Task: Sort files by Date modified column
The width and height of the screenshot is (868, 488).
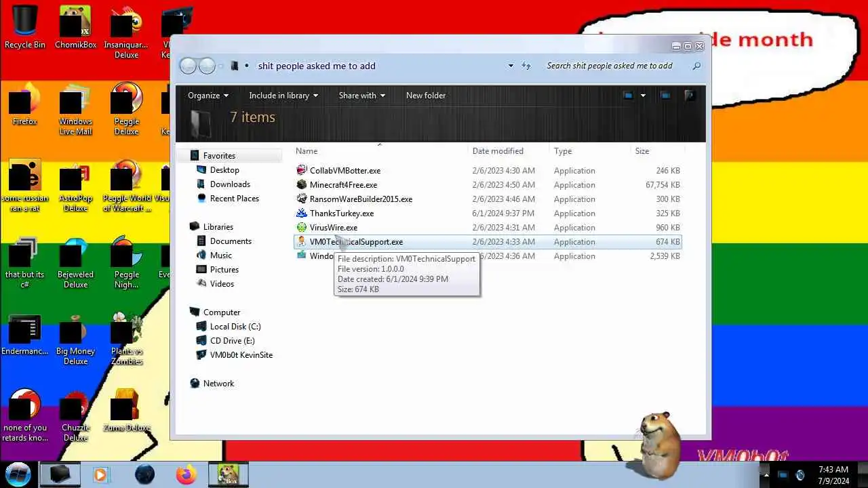Action: 509,151
